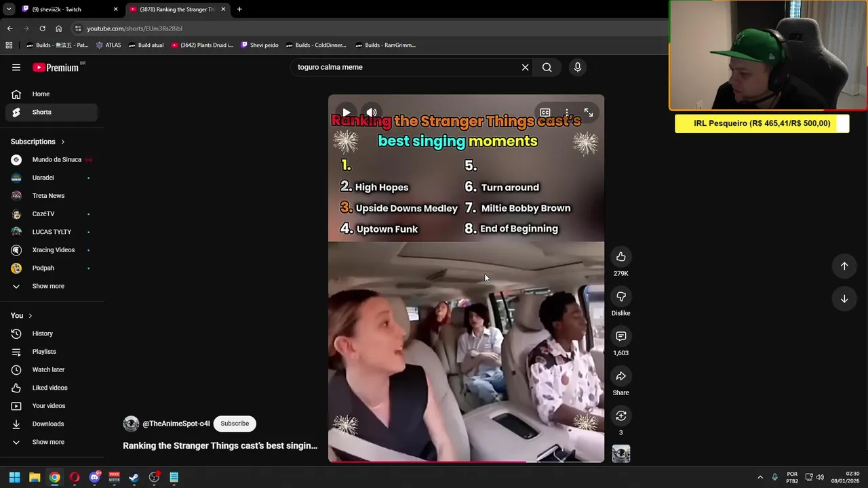
Task: Toggle closed captions on the Short
Action: (545, 113)
